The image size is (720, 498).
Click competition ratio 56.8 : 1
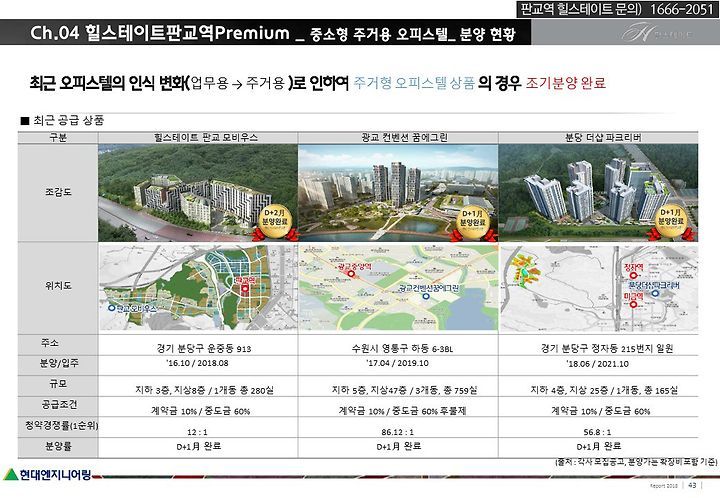click(597, 432)
